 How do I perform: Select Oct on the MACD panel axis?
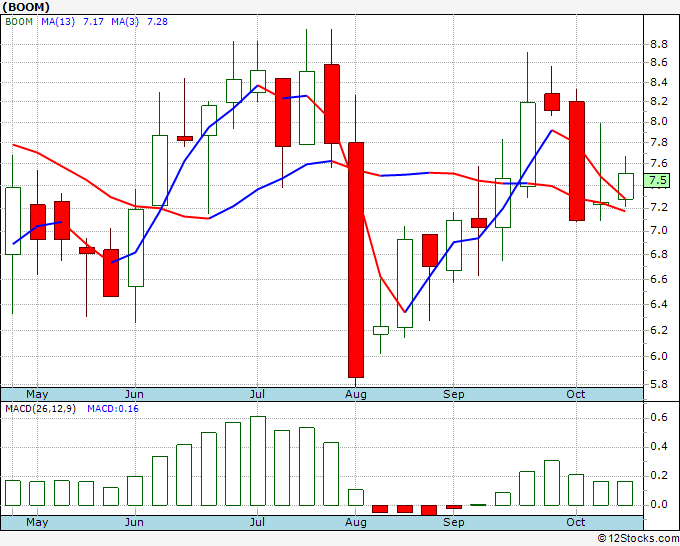pos(576,523)
